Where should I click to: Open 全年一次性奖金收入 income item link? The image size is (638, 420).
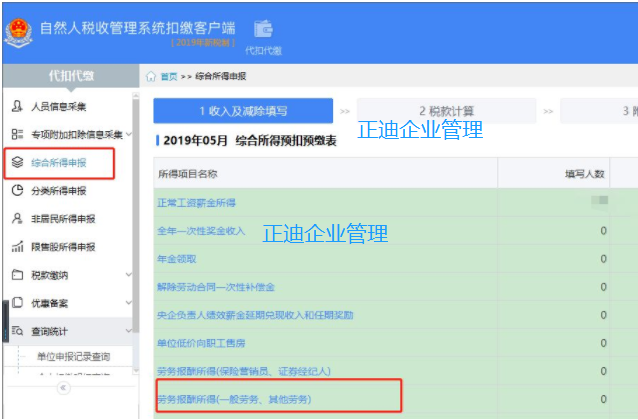[200, 231]
